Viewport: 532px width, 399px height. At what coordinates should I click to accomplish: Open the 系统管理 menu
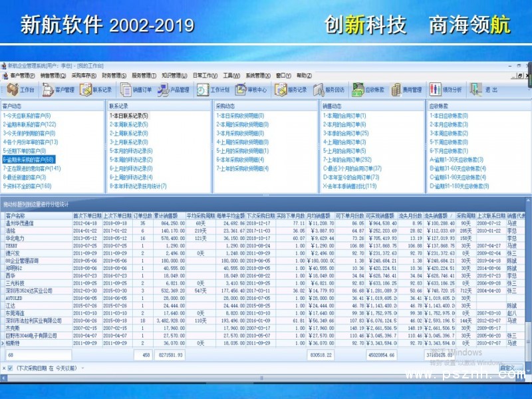click(x=258, y=76)
